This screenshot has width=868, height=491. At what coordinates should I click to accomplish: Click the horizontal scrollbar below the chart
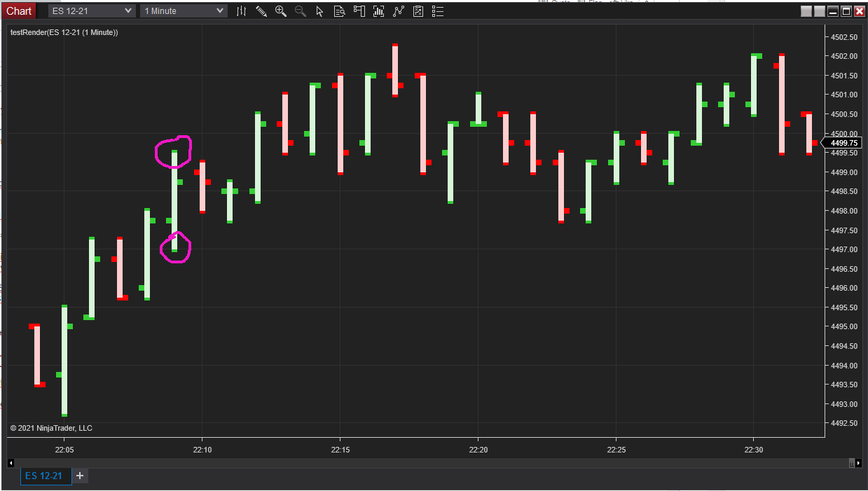[x=420, y=463]
